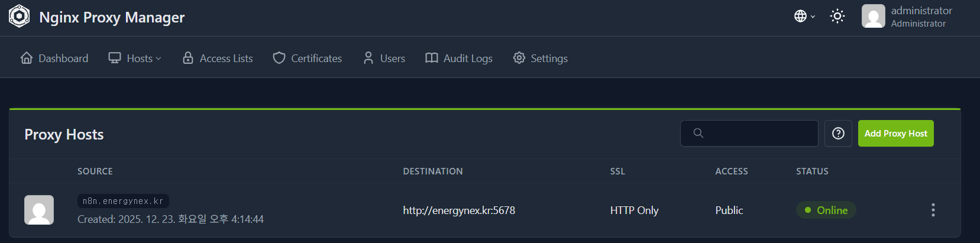Click Add Proxy Host button
The width and height of the screenshot is (980, 243).
(x=895, y=134)
